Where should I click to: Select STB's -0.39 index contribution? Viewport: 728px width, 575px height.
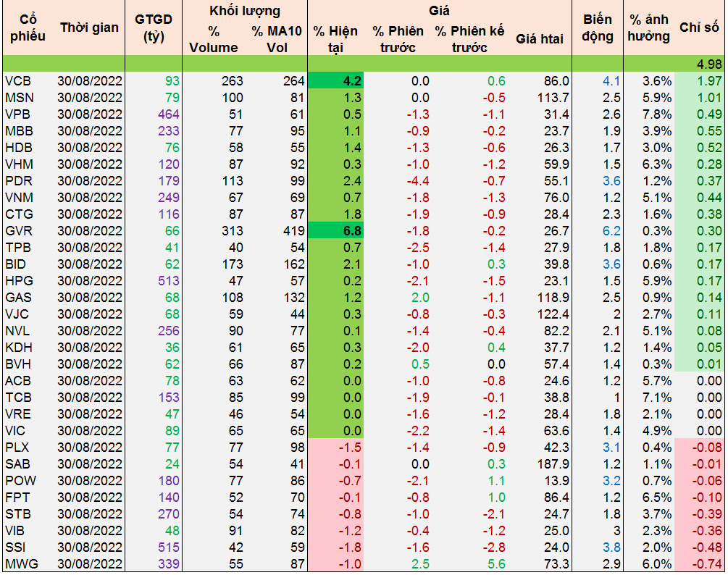(707, 513)
